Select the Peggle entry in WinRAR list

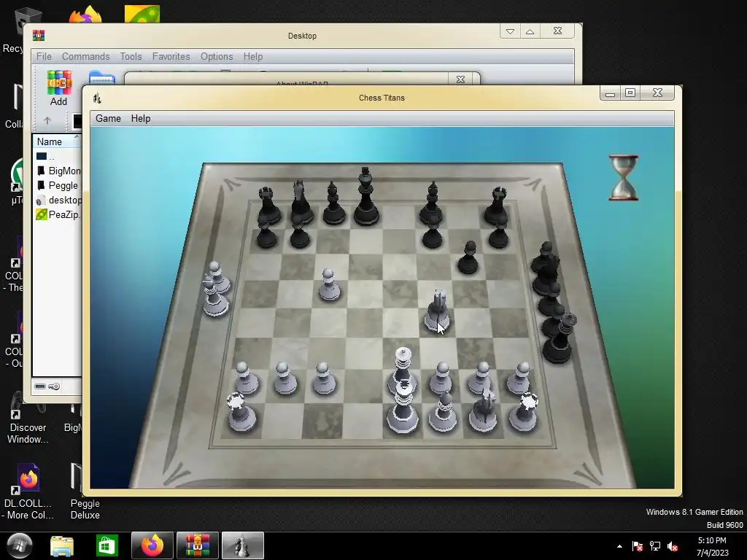[57, 186]
